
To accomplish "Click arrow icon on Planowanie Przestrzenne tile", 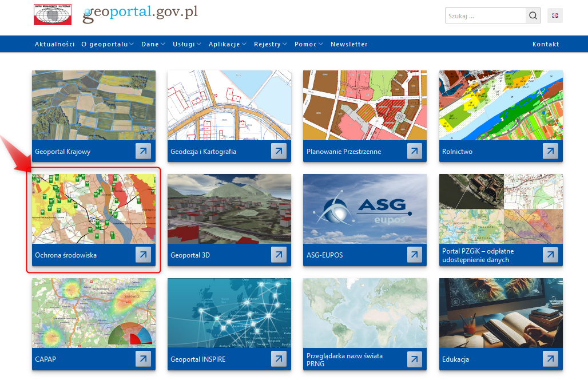I will 415,151.
